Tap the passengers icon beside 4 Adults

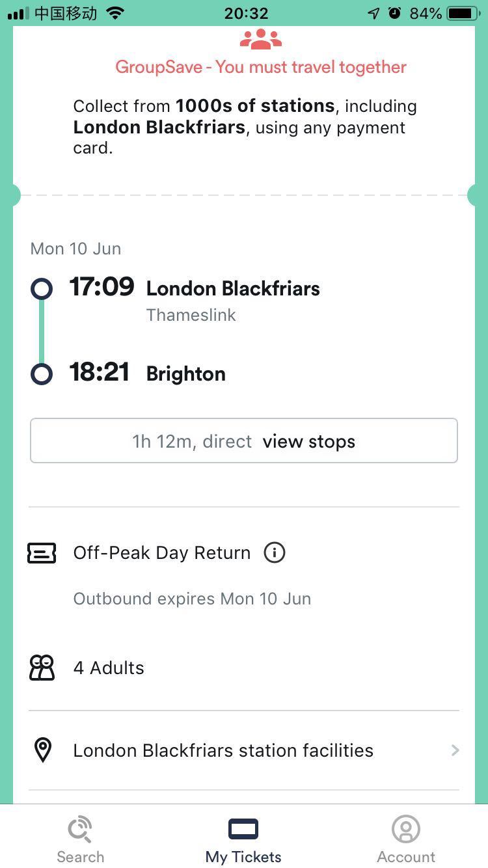pyautogui.click(x=42, y=668)
